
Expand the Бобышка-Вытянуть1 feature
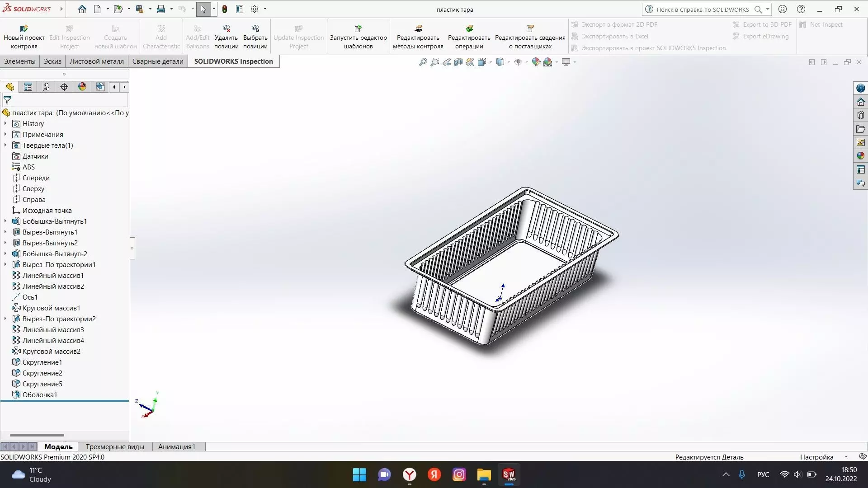(x=5, y=221)
